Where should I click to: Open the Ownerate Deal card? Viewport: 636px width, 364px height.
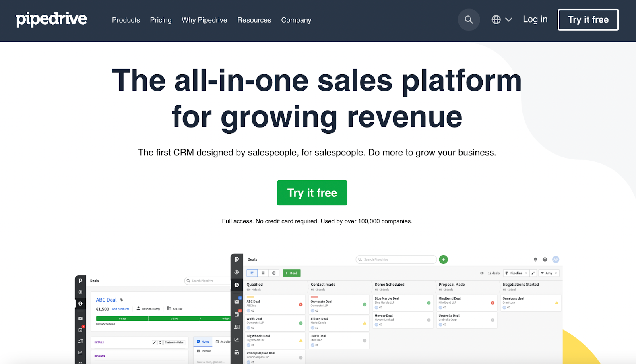click(x=339, y=304)
